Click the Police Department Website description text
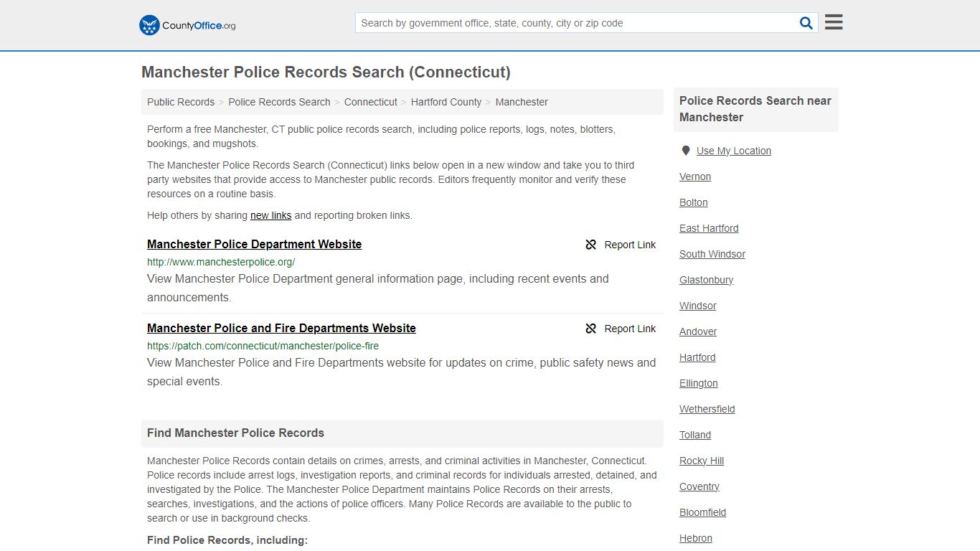Viewport: 980px width, 551px height. [378, 288]
